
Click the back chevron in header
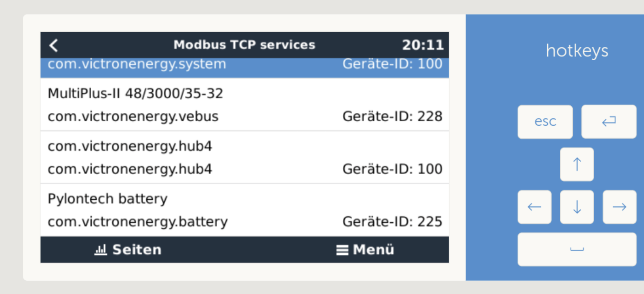[54, 45]
